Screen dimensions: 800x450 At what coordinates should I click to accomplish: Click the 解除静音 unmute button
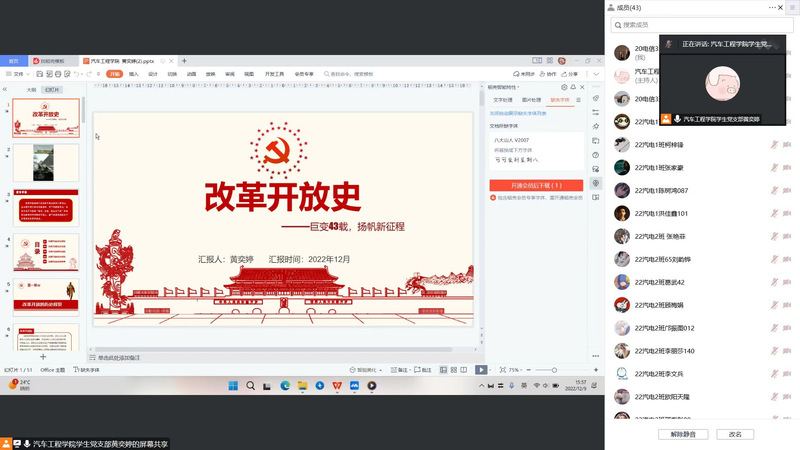pos(689,434)
